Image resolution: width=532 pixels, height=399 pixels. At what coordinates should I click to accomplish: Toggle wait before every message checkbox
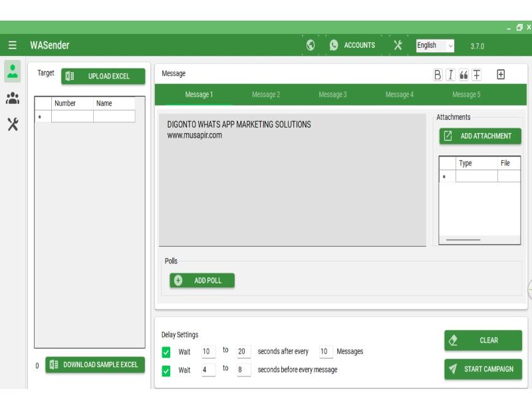(167, 370)
